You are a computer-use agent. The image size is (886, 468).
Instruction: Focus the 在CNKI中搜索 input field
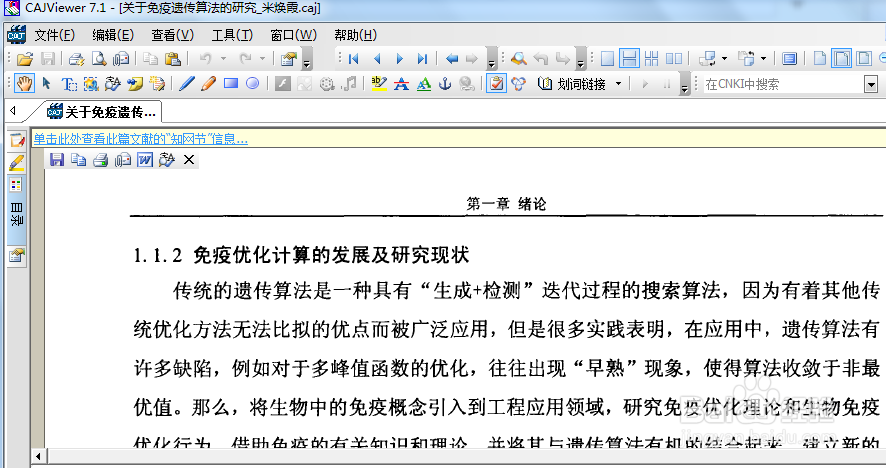pos(783,85)
